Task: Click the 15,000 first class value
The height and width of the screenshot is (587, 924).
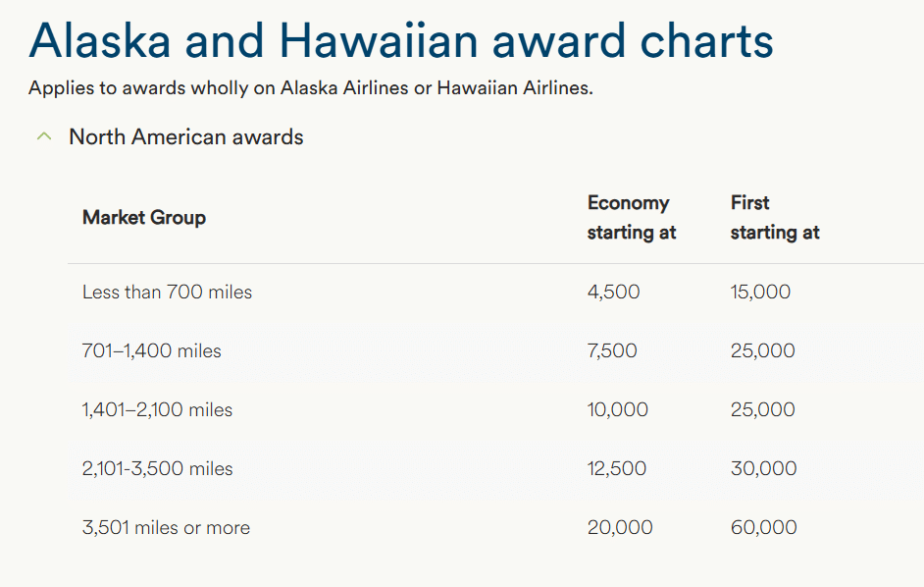Action: 760,292
